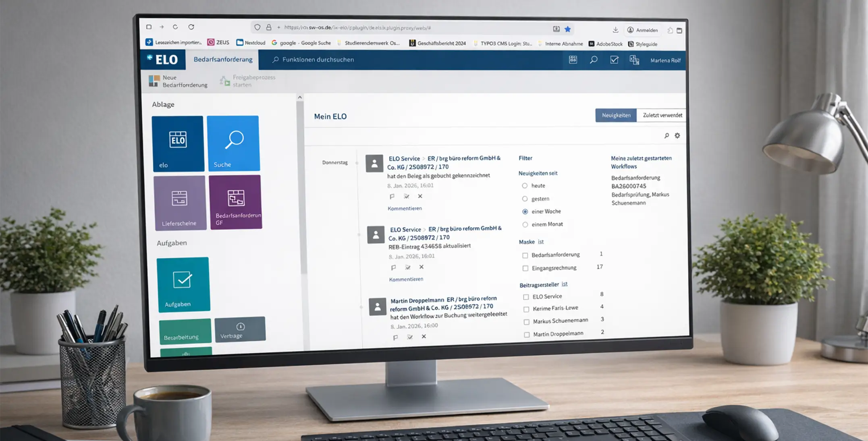Check the Eingangsrechnung mask checkbox

(525, 268)
